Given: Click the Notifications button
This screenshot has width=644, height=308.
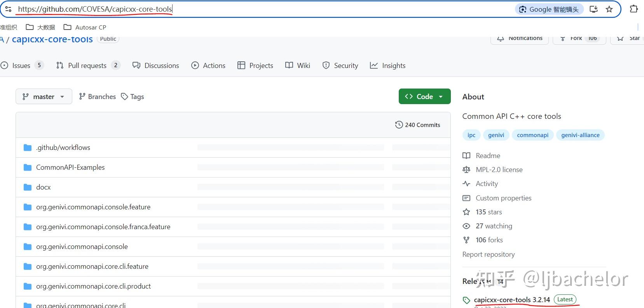Looking at the screenshot, I should coord(519,39).
